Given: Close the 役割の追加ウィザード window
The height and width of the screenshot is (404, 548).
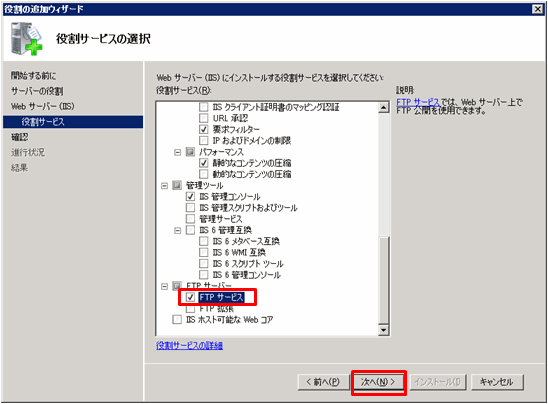Looking at the screenshot, I should [x=538, y=9].
